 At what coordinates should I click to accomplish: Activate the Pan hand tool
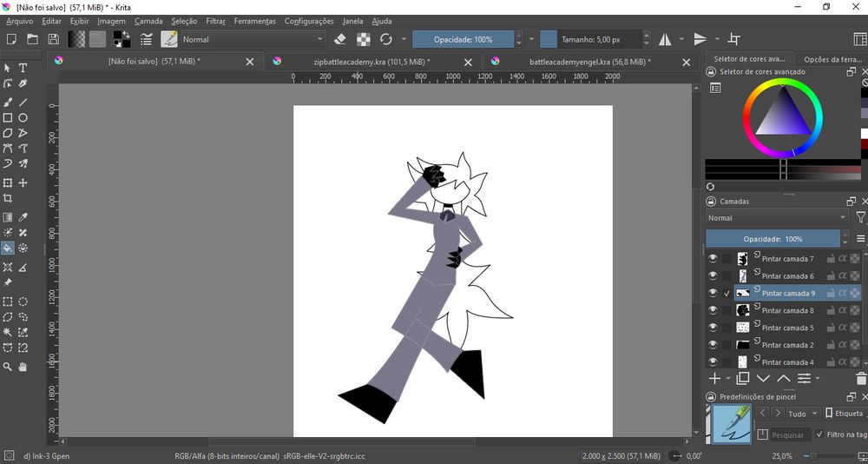[x=23, y=368]
